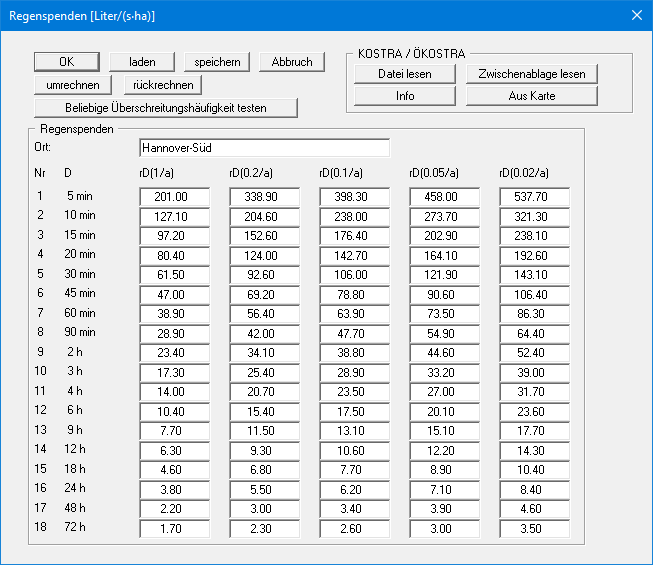Open the KOSTRA Info button
Image resolution: width=653 pixels, height=565 pixels.
pyautogui.click(x=404, y=96)
